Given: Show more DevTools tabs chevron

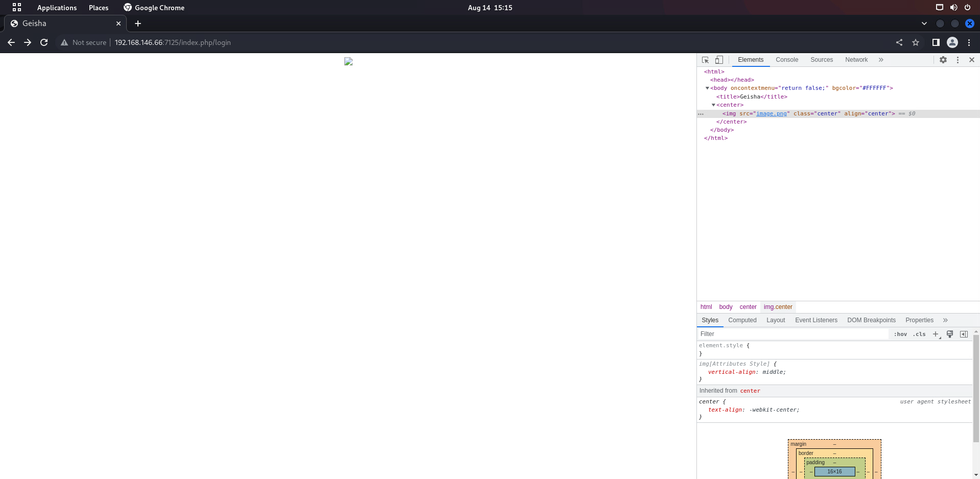Looking at the screenshot, I should pos(881,60).
